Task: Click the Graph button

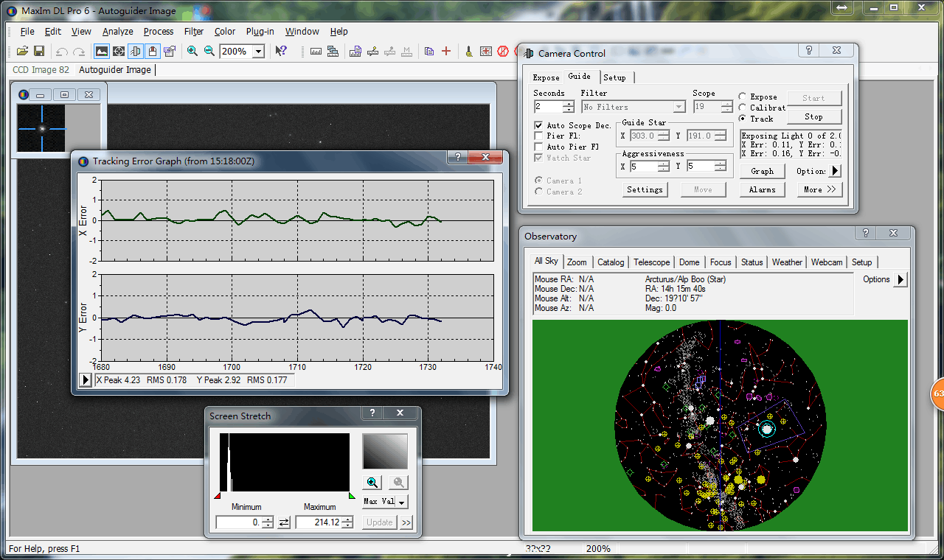Action: coord(763,171)
